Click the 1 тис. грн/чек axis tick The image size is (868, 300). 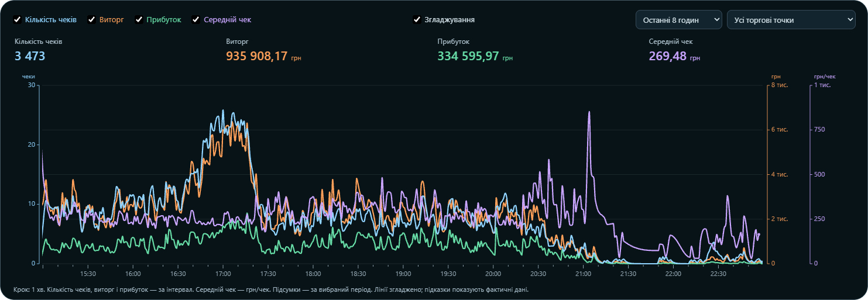[x=822, y=85]
